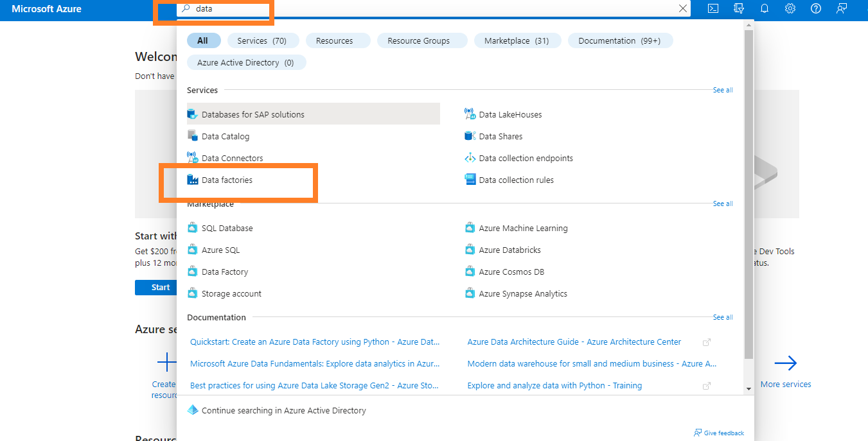Click the Give feedback link
This screenshot has width=868, height=441.
pos(723,433)
